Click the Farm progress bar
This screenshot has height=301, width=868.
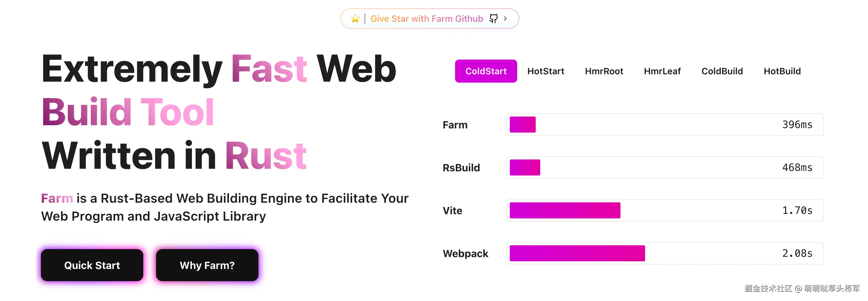pos(523,125)
